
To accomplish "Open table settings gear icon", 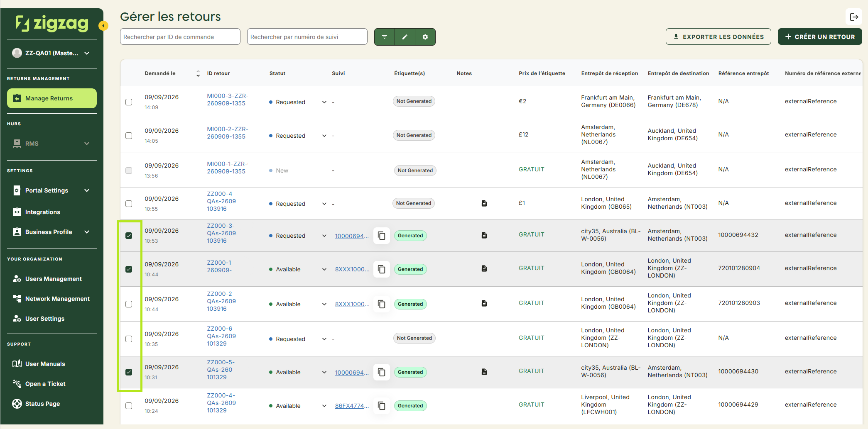I will point(425,37).
